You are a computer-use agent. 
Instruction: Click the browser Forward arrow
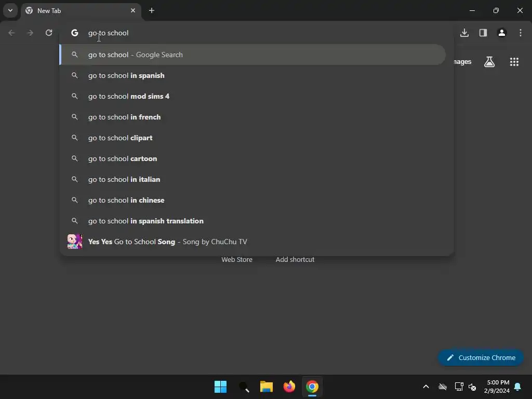point(30,33)
